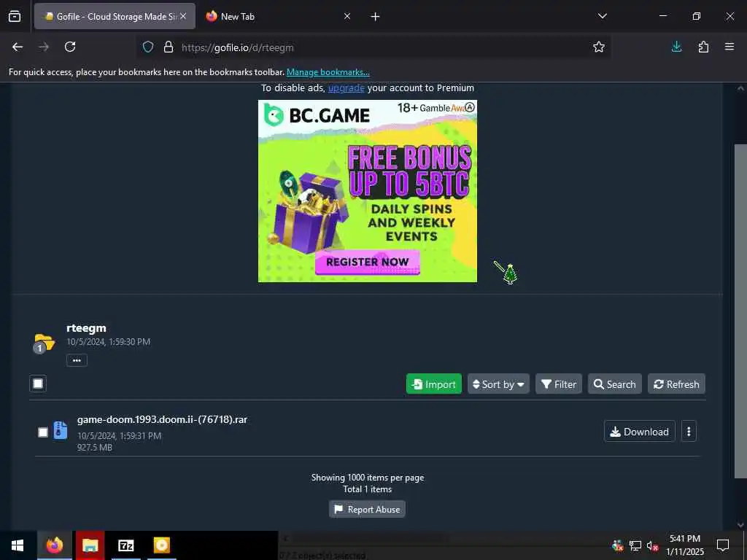
Task: Open the Manage bookmarks link
Action: click(x=328, y=72)
